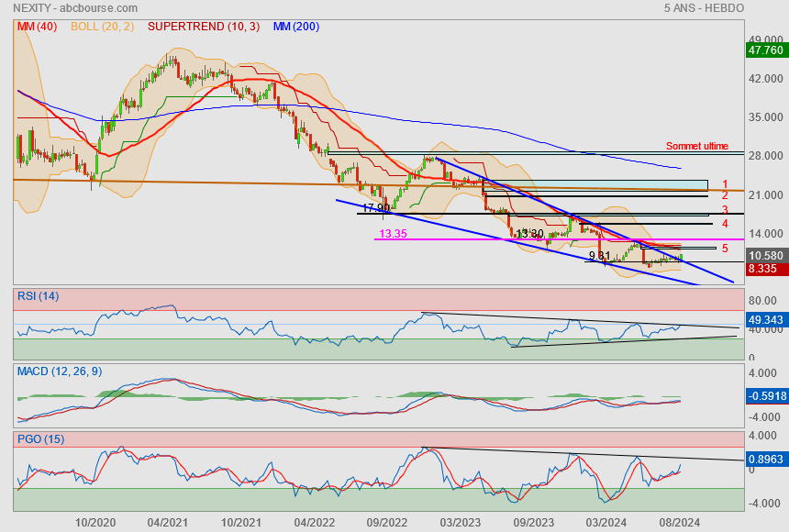
Task: Select the RSI (14) panel label
Action: click(39, 296)
